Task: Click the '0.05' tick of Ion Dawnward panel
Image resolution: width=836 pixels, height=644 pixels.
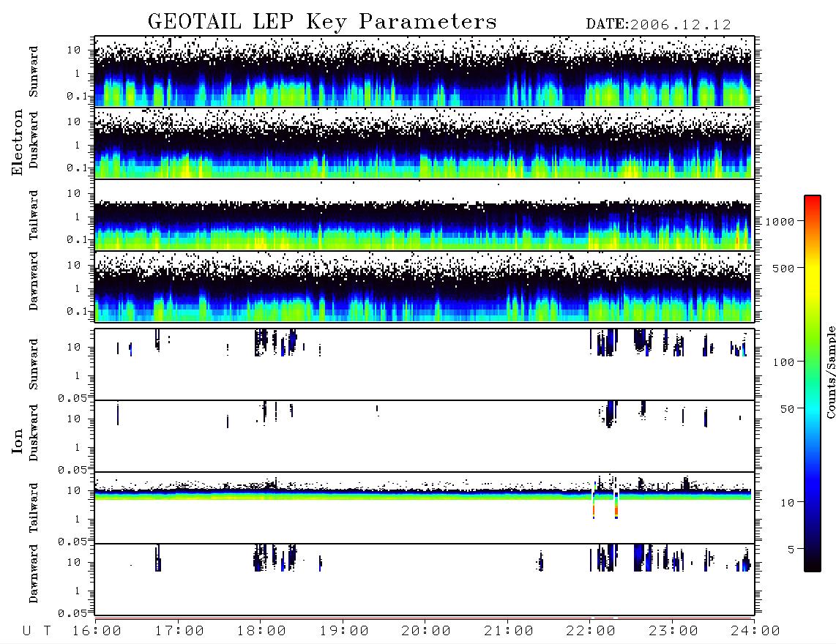Action: tap(72, 613)
